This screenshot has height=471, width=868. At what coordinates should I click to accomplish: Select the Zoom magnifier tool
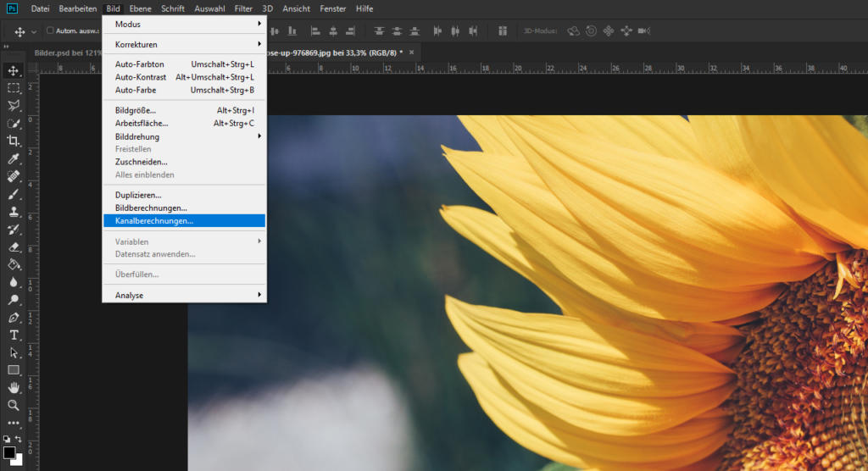coord(14,405)
